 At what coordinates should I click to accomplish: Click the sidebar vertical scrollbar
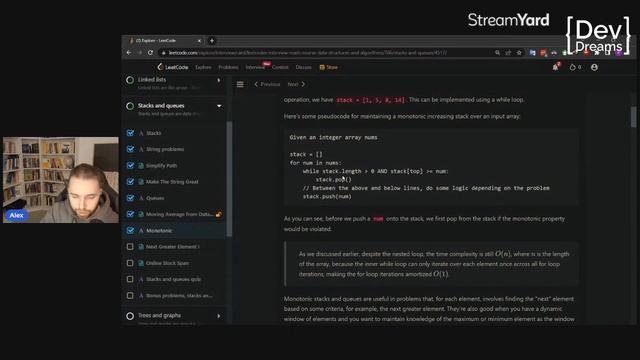(x=229, y=180)
